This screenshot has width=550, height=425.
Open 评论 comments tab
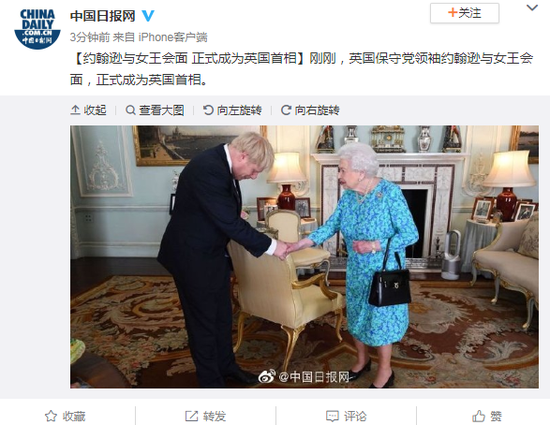click(x=346, y=416)
